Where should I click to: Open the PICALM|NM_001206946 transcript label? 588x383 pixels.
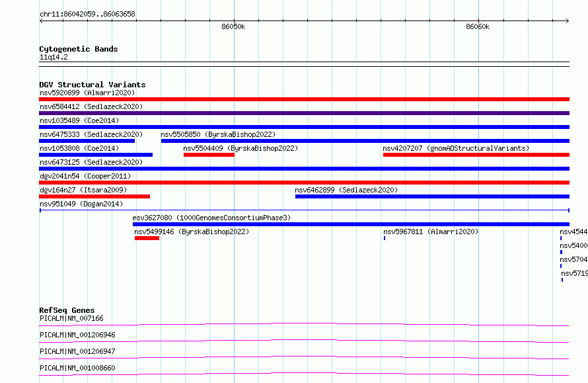click(77, 335)
